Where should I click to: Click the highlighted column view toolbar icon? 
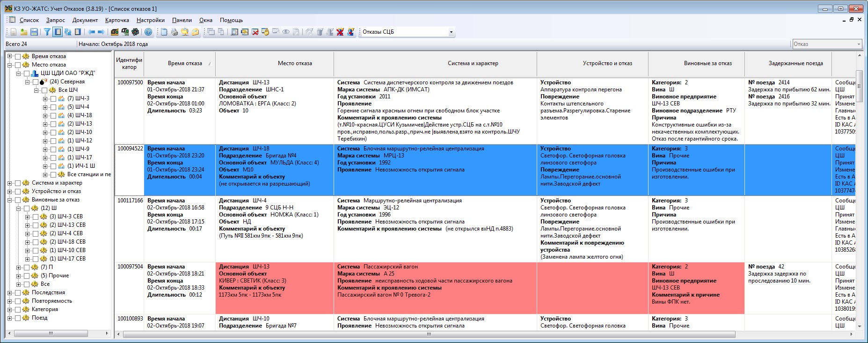[x=58, y=32]
